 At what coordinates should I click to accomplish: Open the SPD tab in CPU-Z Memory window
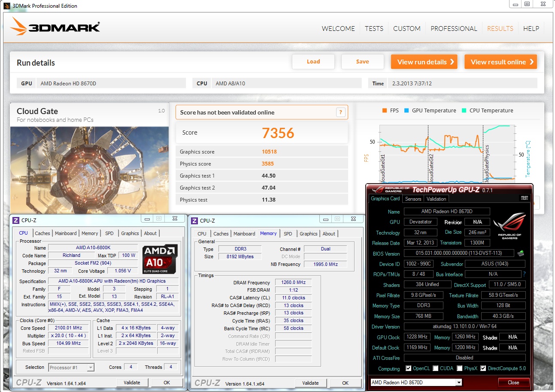288,234
